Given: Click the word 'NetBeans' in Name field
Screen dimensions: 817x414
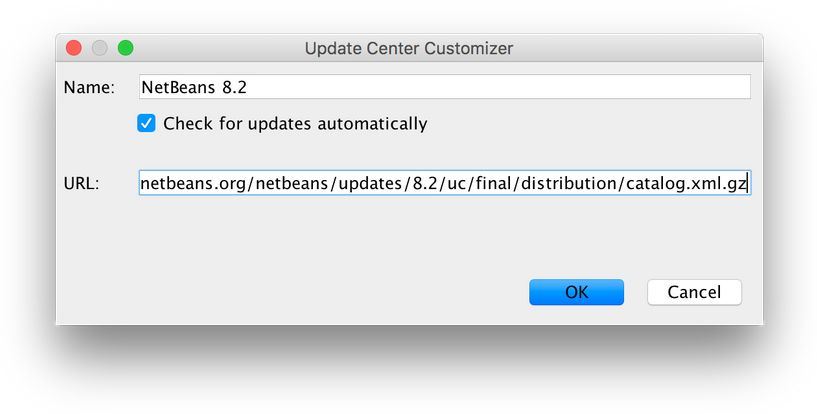Looking at the screenshot, I should 176,87.
